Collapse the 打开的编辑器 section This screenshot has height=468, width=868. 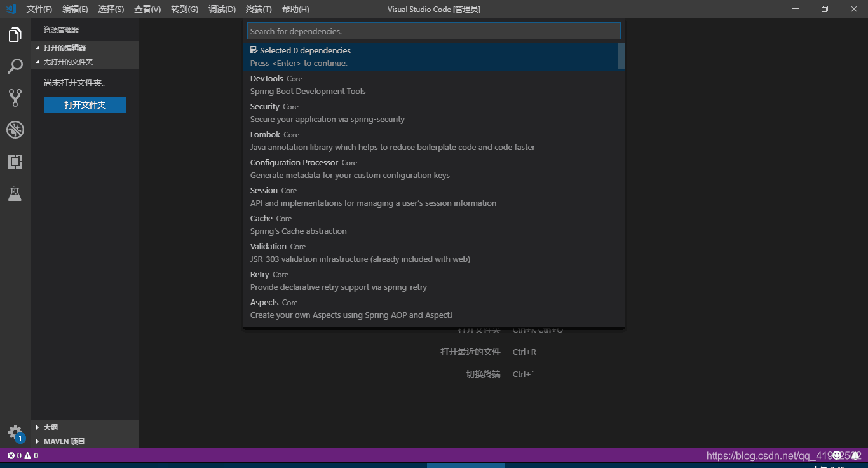tap(85, 48)
